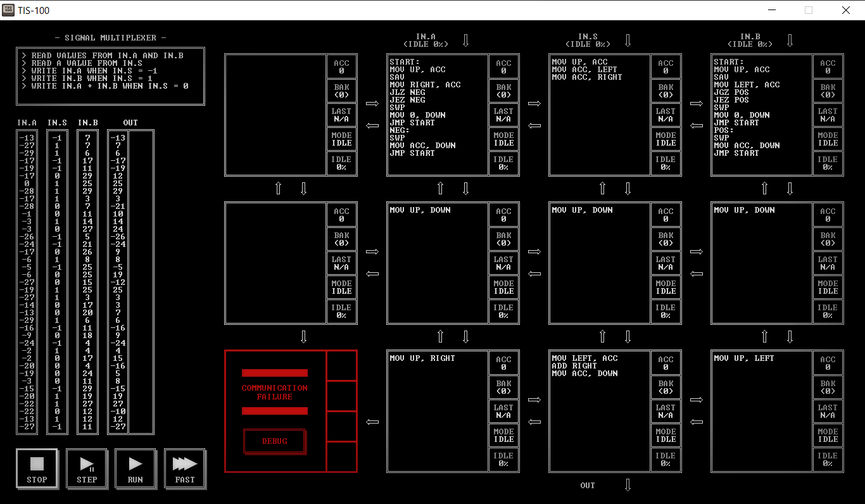Click the IN.B input down arrow

point(790,41)
